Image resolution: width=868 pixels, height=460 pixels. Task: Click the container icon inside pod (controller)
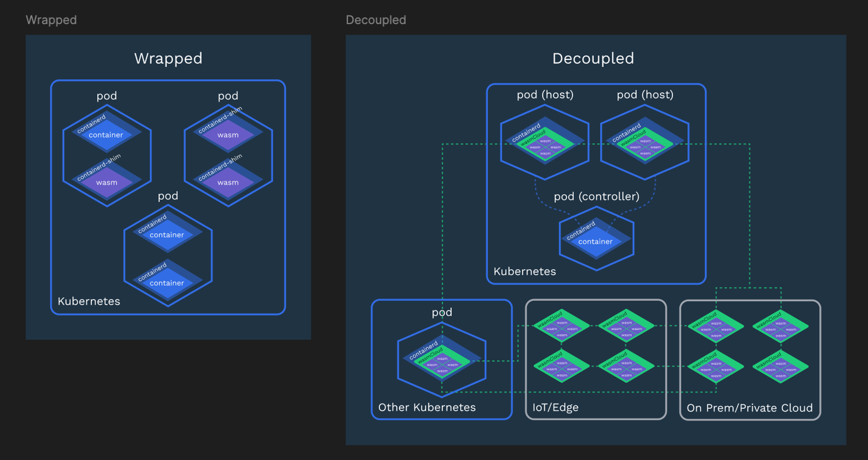click(596, 242)
